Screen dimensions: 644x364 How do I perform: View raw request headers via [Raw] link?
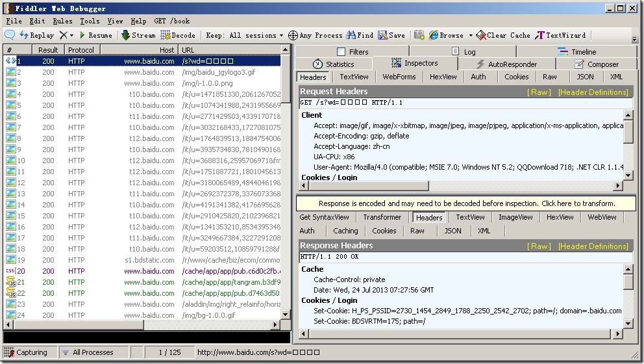pos(539,92)
